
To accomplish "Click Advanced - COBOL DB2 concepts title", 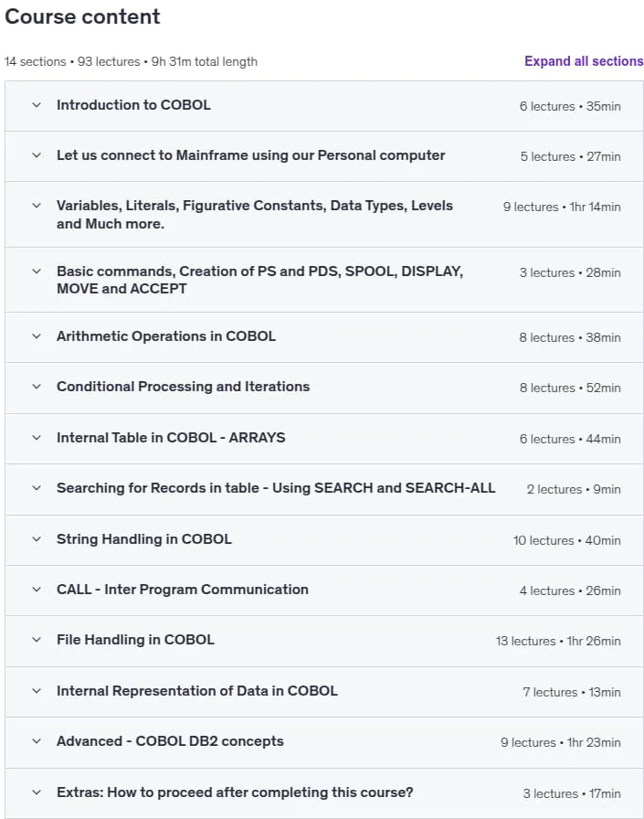I will pyautogui.click(x=170, y=741).
